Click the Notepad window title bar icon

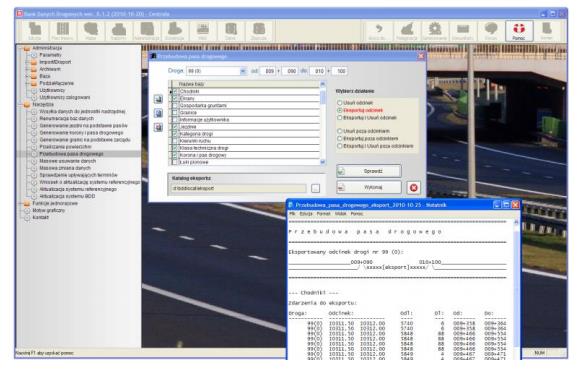coord(291,205)
